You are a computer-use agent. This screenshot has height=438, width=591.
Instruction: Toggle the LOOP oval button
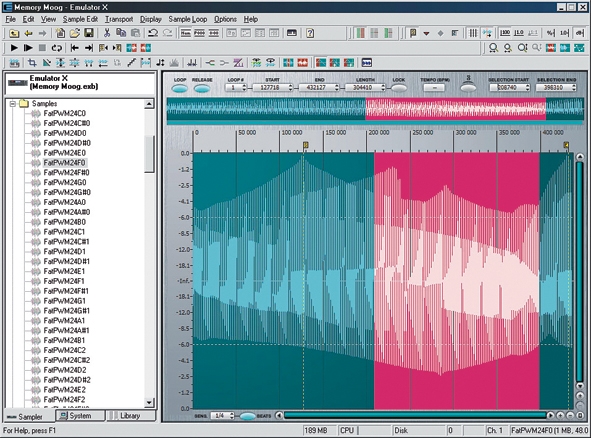(180, 89)
